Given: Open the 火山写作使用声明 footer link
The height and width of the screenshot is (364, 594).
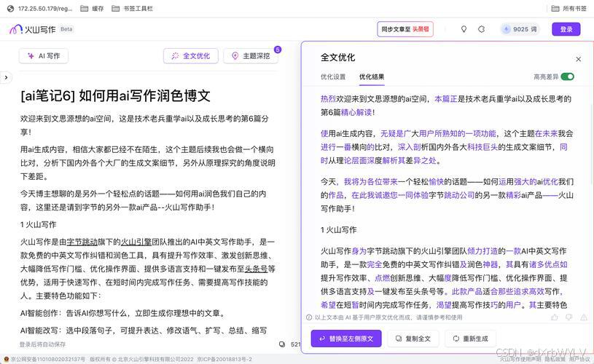Looking at the screenshot, I should [520, 359].
